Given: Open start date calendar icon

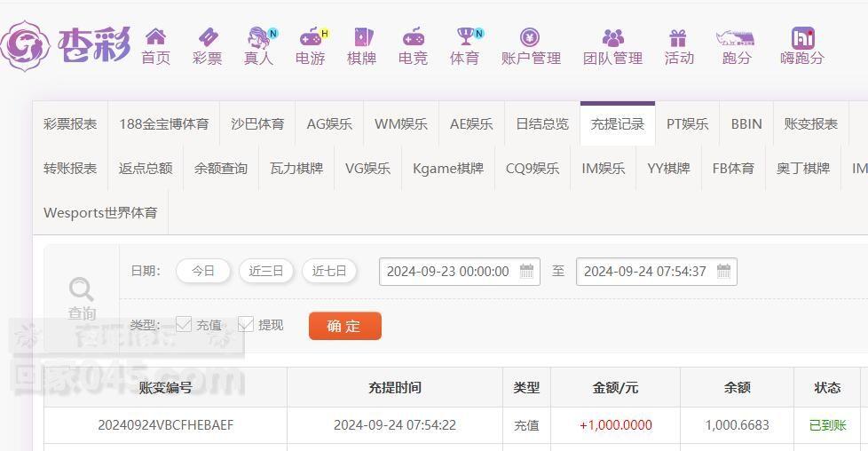Looking at the screenshot, I should [526, 271].
